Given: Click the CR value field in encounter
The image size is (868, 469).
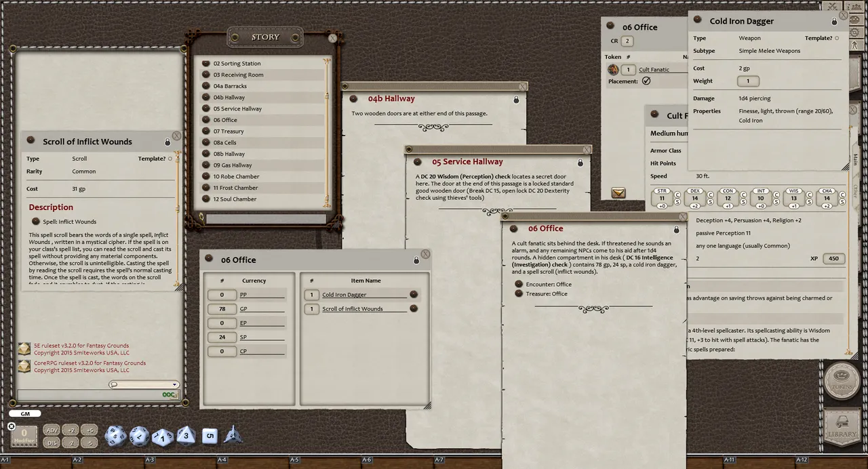Looking at the screenshot, I should click(627, 41).
